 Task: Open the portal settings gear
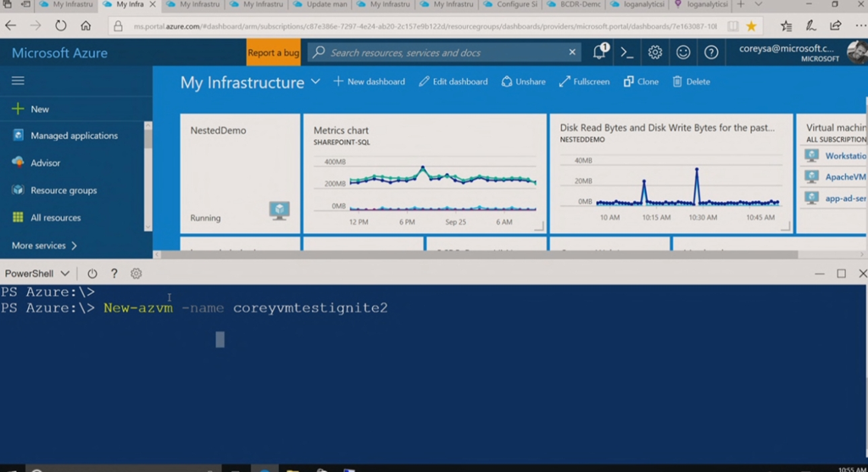tap(655, 53)
